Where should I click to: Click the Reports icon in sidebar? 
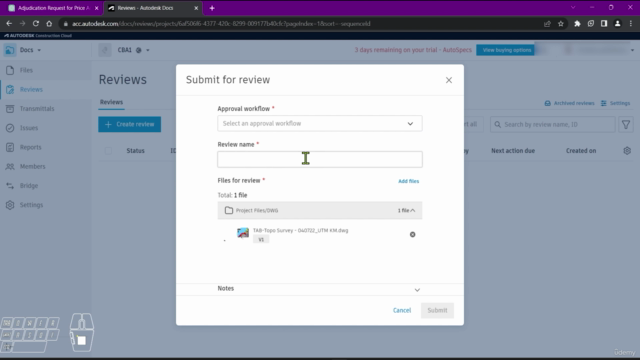10,147
